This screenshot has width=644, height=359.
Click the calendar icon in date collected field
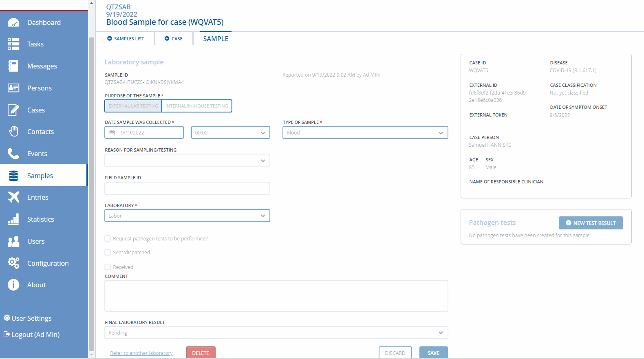[112, 133]
